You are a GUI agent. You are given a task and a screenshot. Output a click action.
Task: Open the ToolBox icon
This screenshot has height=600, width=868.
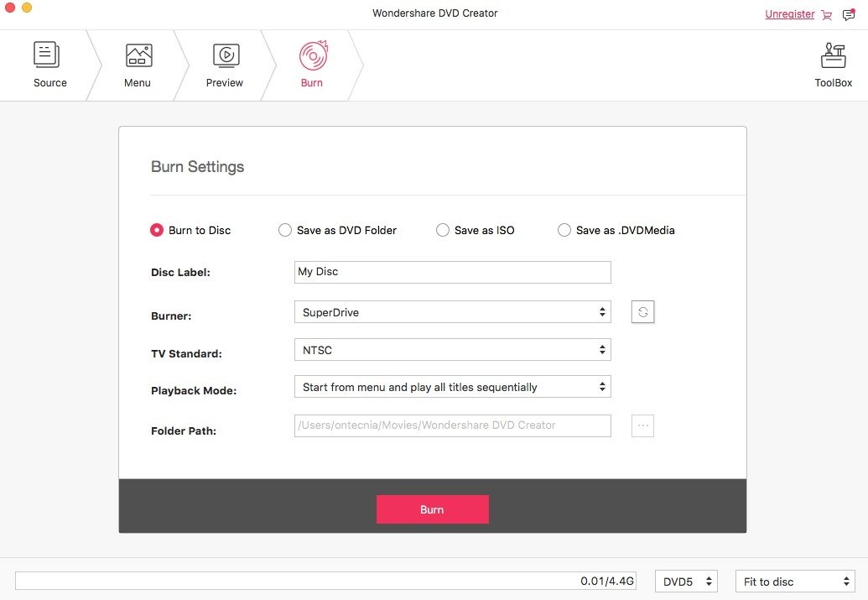[x=833, y=55]
